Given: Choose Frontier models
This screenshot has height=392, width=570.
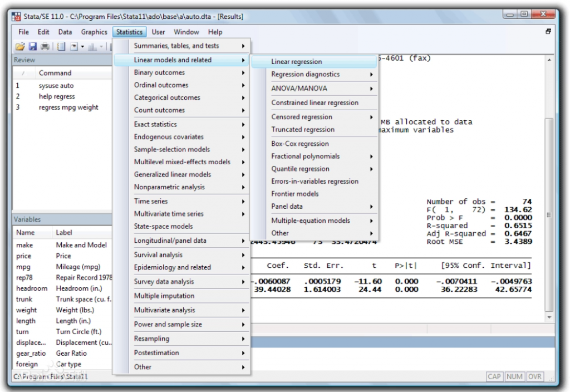Looking at the screenshot, I should [314, 194].
